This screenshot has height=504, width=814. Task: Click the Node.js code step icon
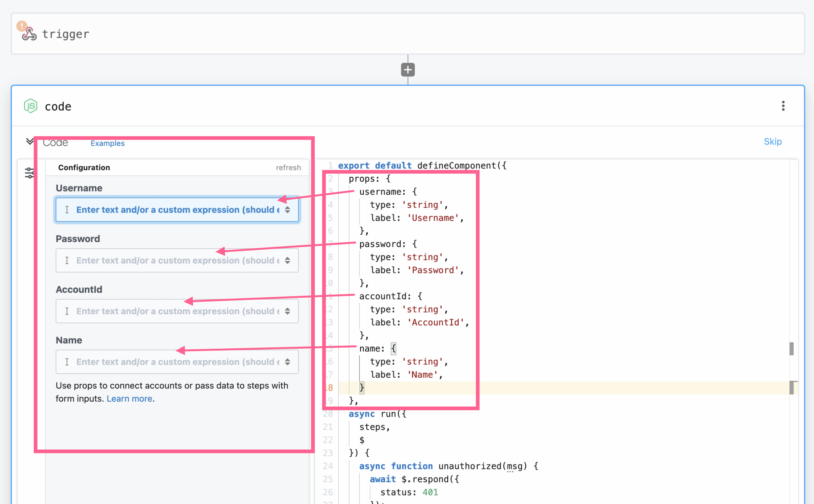pyautogui.click(x=31, y=106)
